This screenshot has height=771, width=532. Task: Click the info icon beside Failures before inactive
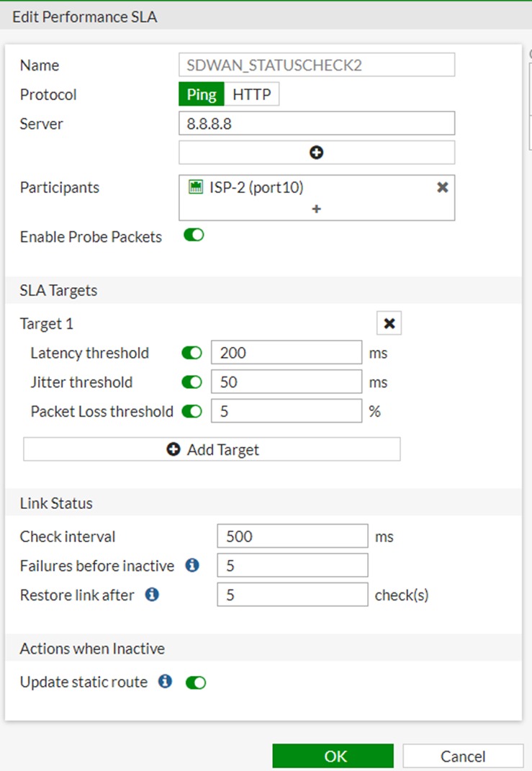point(191,566)
